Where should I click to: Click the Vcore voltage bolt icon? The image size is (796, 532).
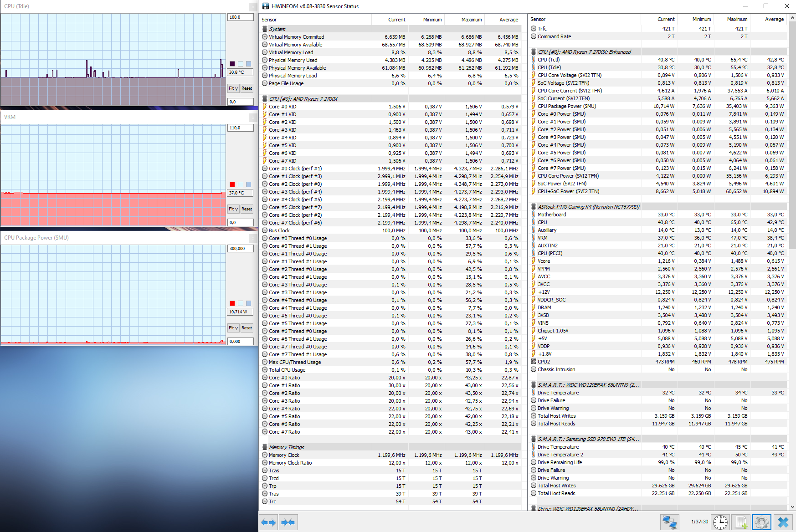(x=534, y=261)
